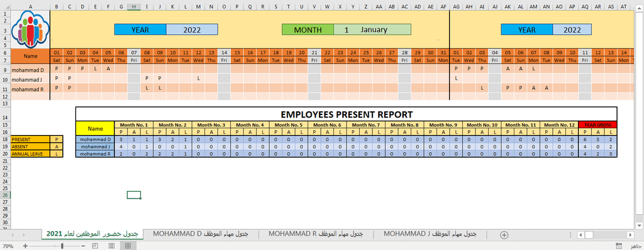Select row 26 header
This screenshot has width=644, height=250.
[x=5, y=195]
